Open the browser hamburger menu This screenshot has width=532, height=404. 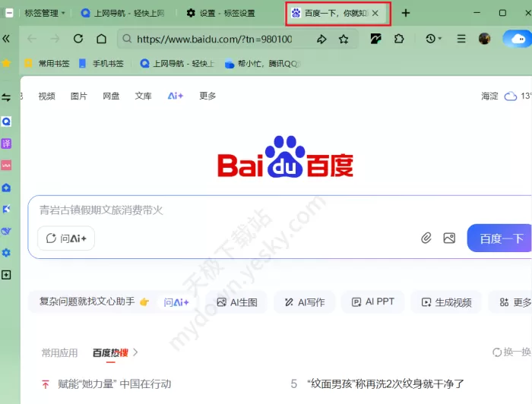point(461,39)
